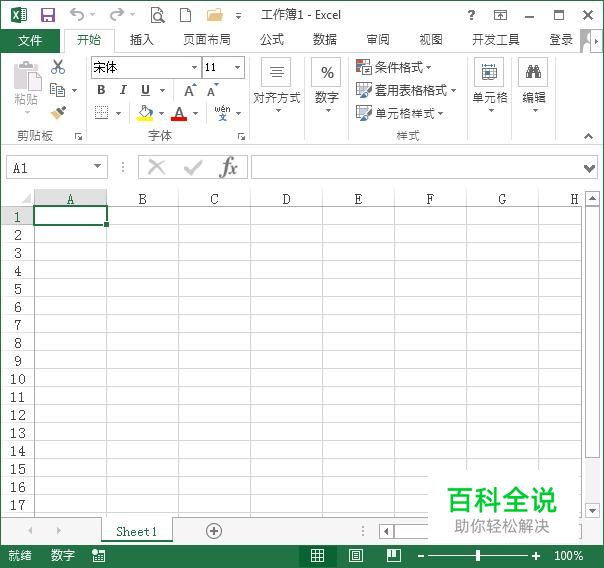Select column C header
Viewport: 604px width, 568px height.
(x=215, y=199)
